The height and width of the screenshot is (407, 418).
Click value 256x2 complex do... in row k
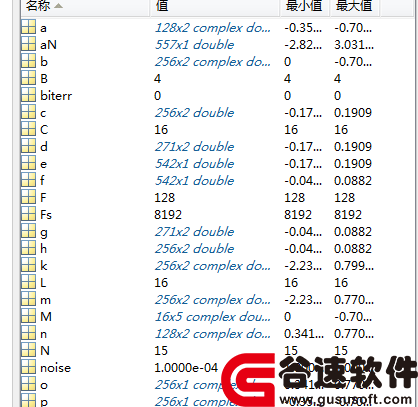tap(213, 266)
